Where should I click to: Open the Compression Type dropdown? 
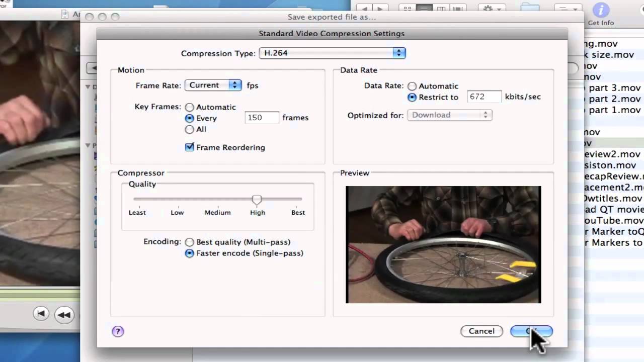pos(332,53)
